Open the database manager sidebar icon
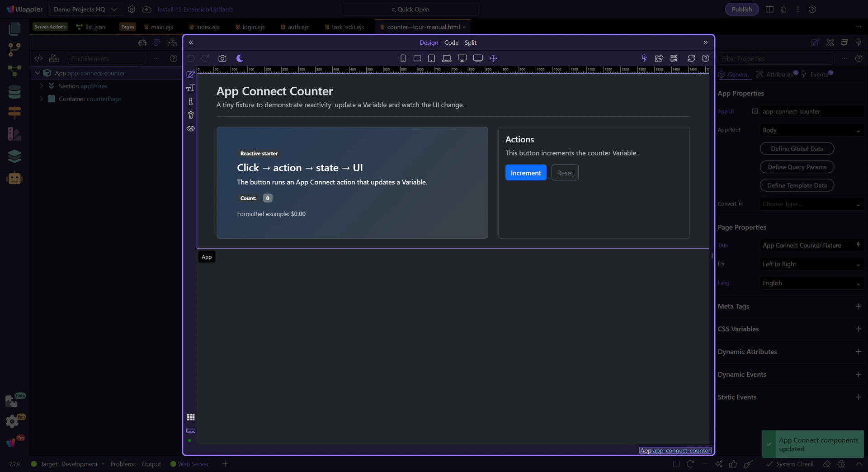 pyautogui.click(x=14, y=92)
